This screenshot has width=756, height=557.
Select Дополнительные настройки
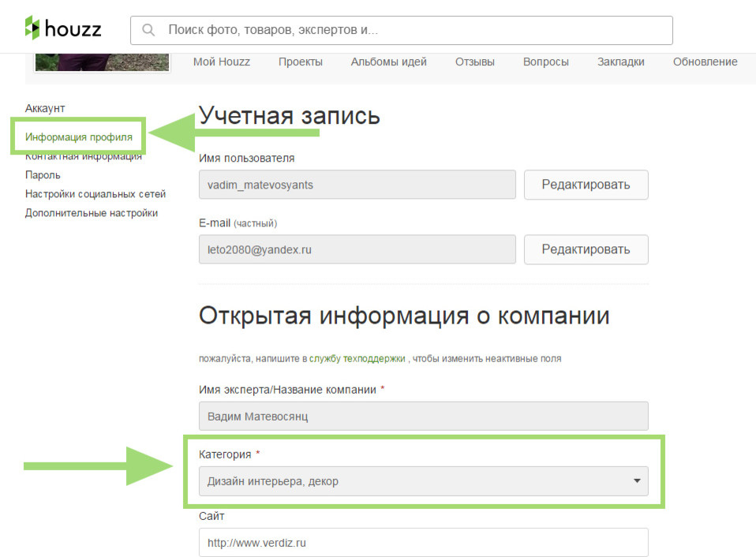[92, 212]
